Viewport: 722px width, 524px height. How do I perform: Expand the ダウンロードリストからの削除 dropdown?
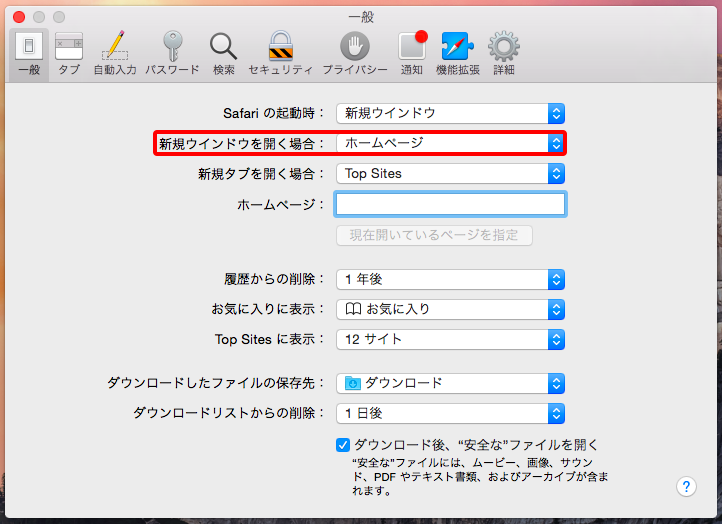click(450, 413)
